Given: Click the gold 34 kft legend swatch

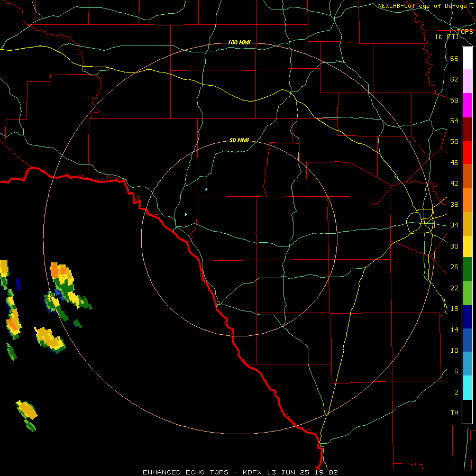Looking at the screenshot, I should (467, 224).
